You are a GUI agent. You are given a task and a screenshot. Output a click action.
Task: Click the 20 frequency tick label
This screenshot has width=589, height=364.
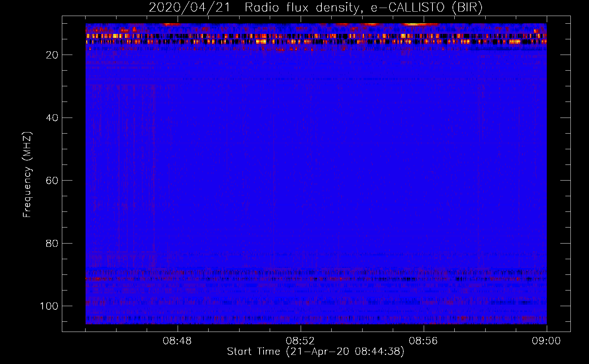(52, 55)
